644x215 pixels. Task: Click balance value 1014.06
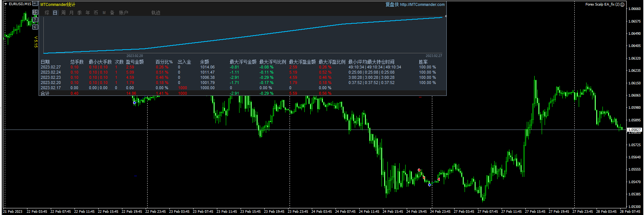pos(208,67)
